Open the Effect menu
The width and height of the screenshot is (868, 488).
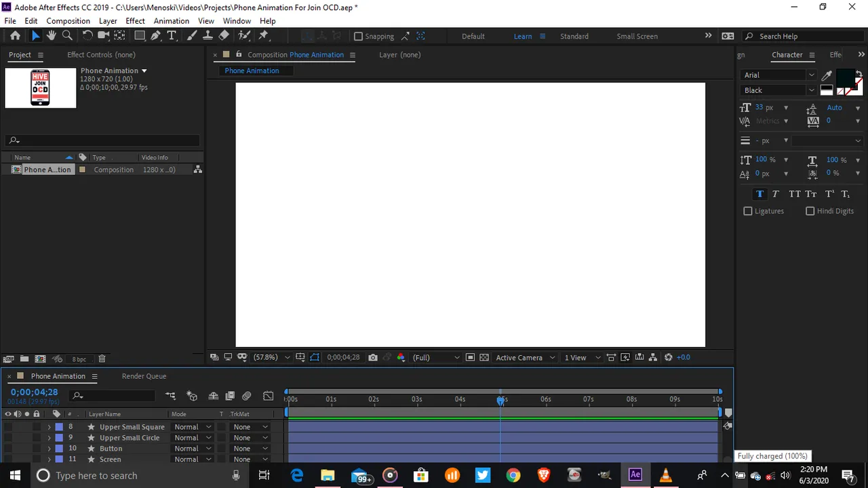pos(135,21)
